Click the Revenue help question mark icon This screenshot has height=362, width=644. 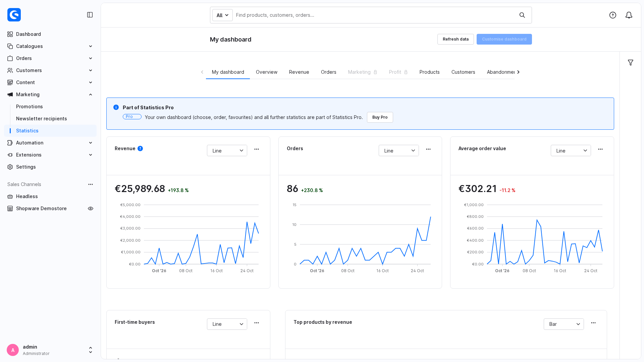click(x=140, y=148)
